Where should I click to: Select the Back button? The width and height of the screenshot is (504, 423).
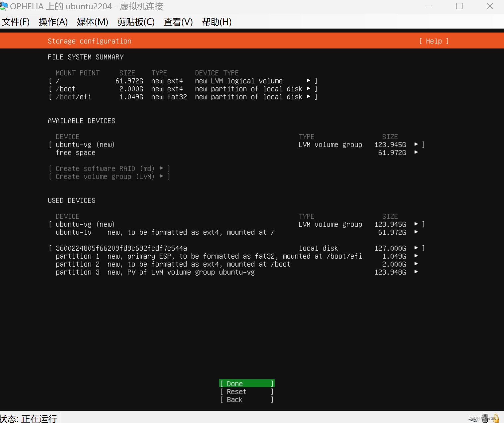(247, 399)
